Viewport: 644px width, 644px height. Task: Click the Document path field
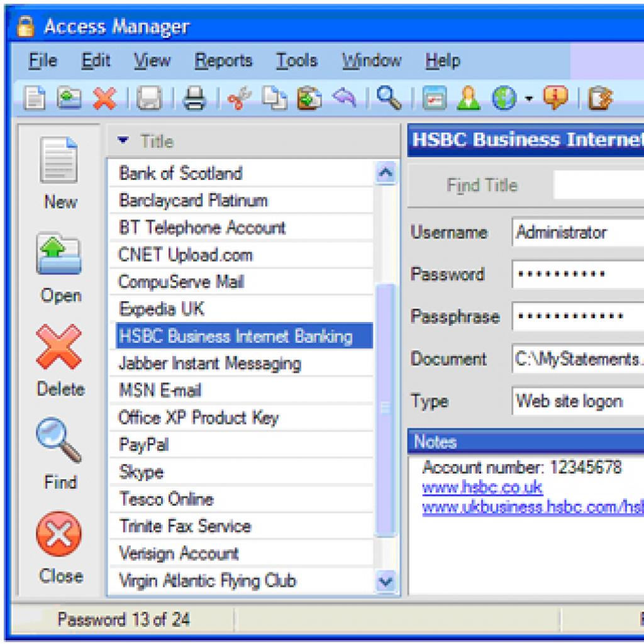(x=578, y=359)
